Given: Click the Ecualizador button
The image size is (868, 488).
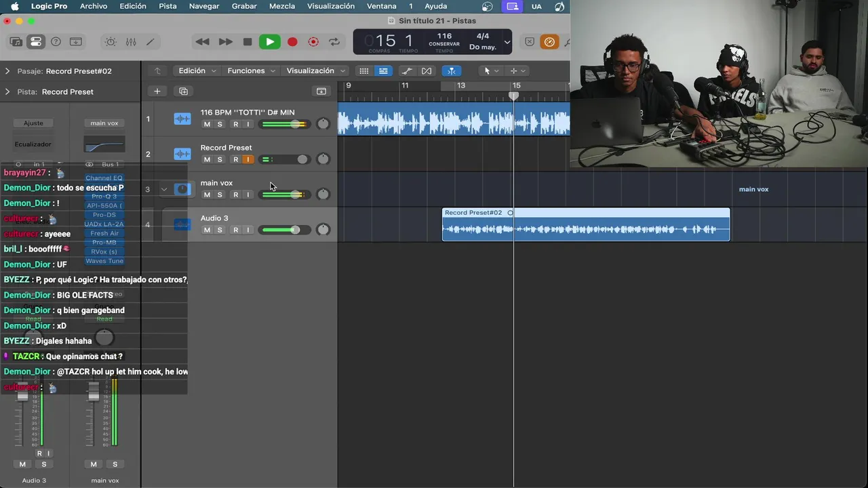Looking at the screenshot, I should [33, 144].
